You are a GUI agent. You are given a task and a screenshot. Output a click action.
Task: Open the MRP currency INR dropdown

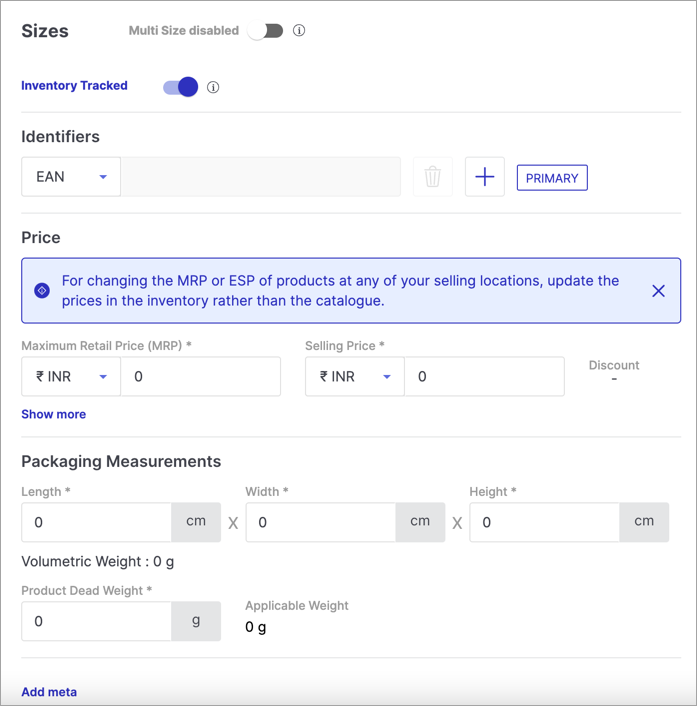click(71, 376)
